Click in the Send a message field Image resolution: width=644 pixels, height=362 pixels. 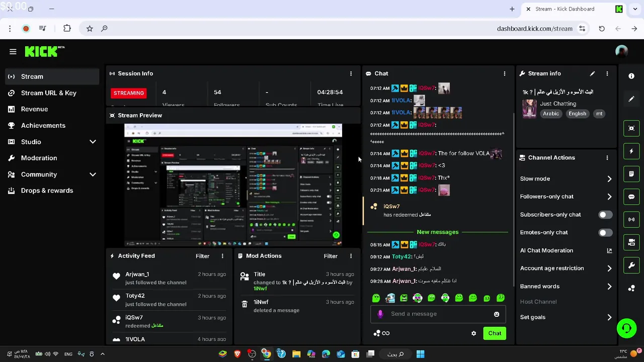coord(438,314)
